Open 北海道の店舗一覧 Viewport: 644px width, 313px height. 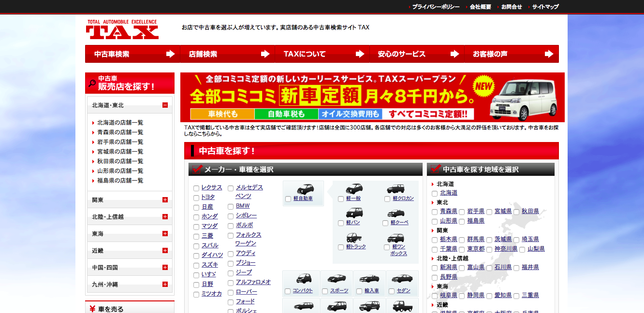[120, 123]
